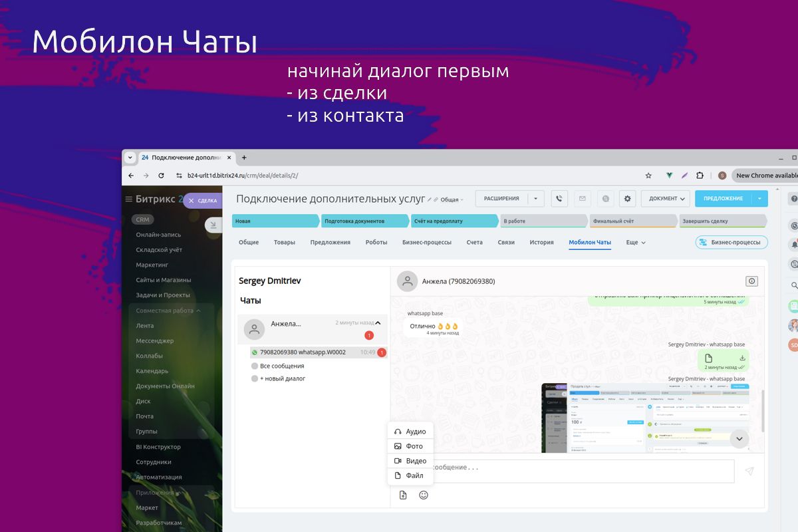Switch to the Общие tab
This screenshot has height=532, width=798.
(249, 243)
